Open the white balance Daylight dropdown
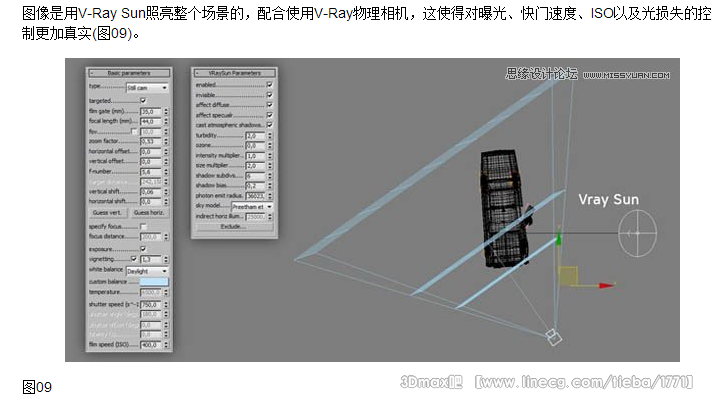This screenshot has width=722, height=399. (147, 271)
